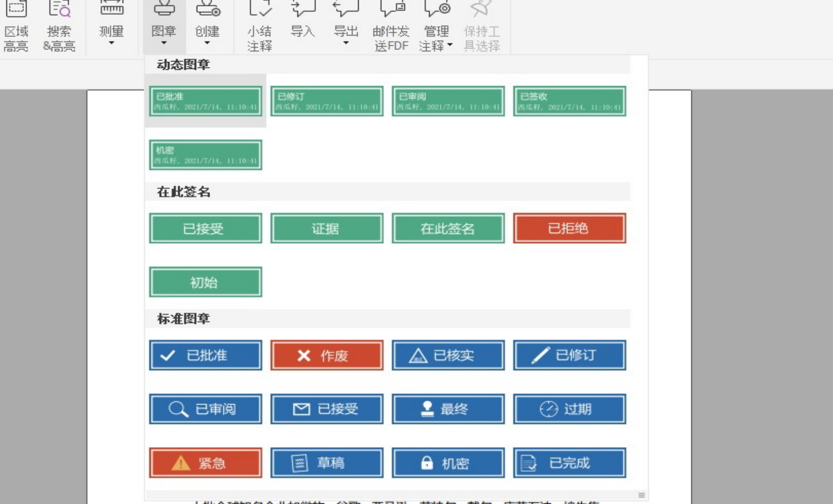Choose the 草稿 standard stamp
The width and height of the screenshot is (833, 504).
pyautogui.click(x=327, y=463)
